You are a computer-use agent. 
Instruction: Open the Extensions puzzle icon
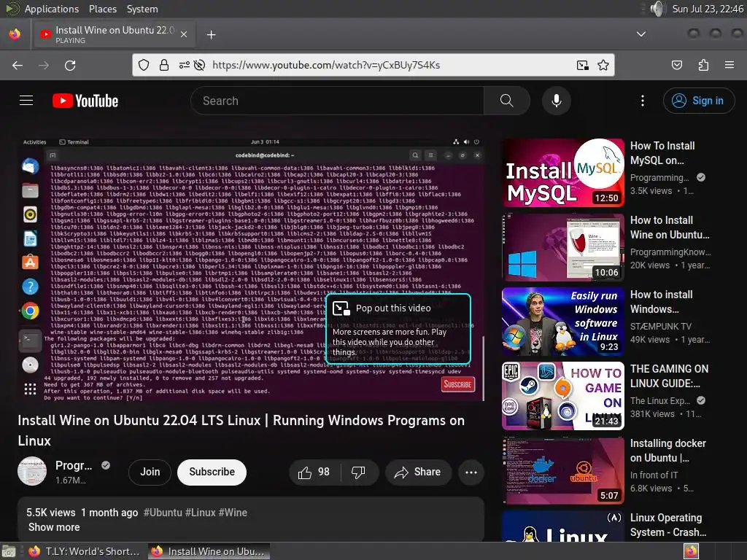coord(703,65)
